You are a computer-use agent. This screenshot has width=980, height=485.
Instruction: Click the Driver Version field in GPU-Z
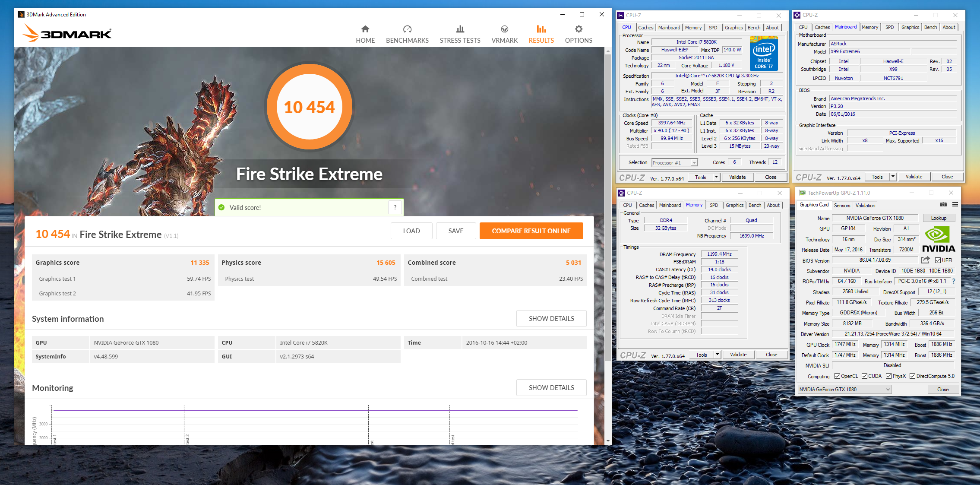893,334
